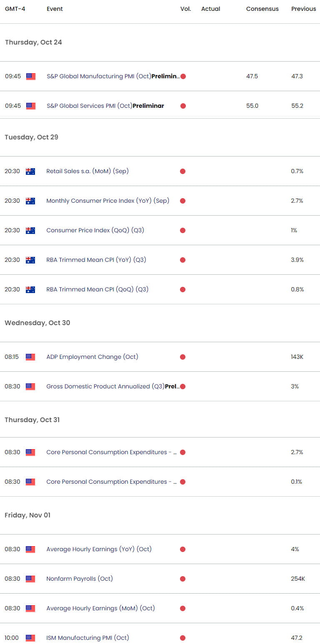Click the volatility indicator for ISM Manufacturing PMI
320x644 pixels.
[182, 638]
